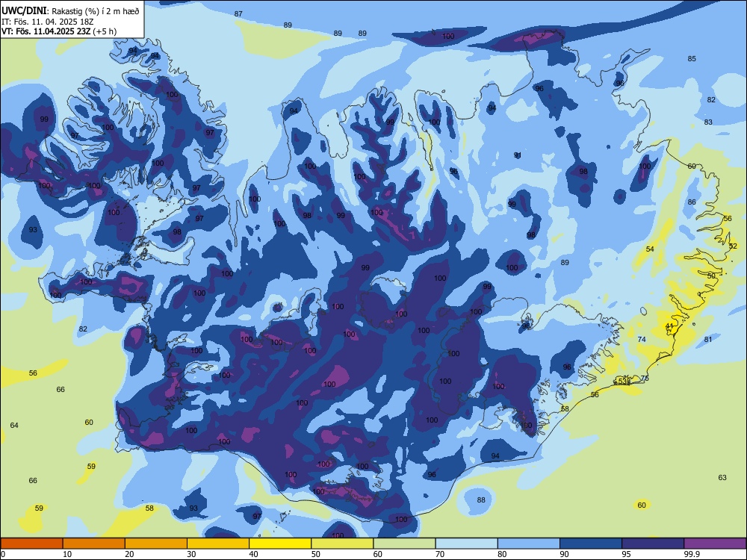The height and width of the screenshot is (560, 747).
Task: Pick the medium blue 80–90 legend swatch
Action: 529,544
